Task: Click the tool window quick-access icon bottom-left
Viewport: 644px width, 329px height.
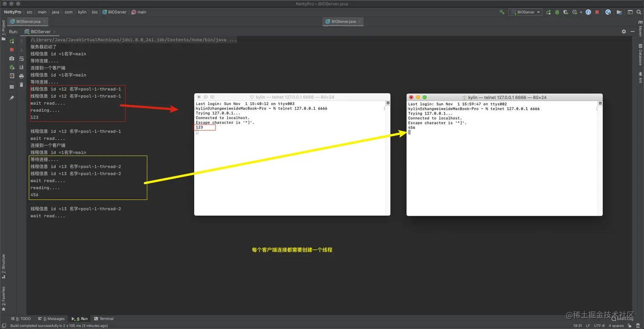Action: coord(3,326)
